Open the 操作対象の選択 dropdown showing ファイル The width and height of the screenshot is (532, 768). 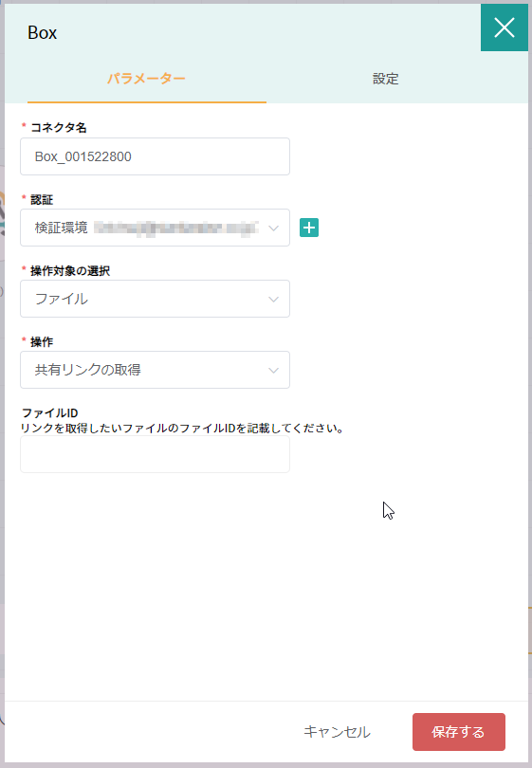coord(155,299)
